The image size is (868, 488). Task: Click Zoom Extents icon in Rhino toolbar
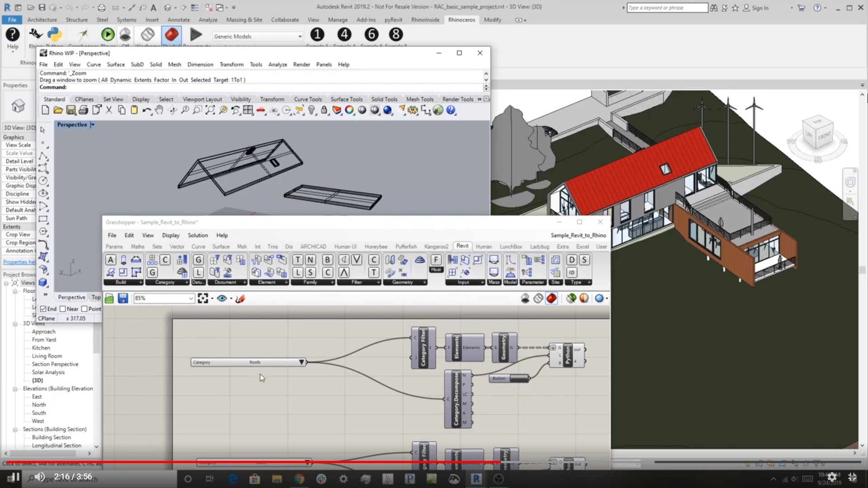tap(210, 110)
